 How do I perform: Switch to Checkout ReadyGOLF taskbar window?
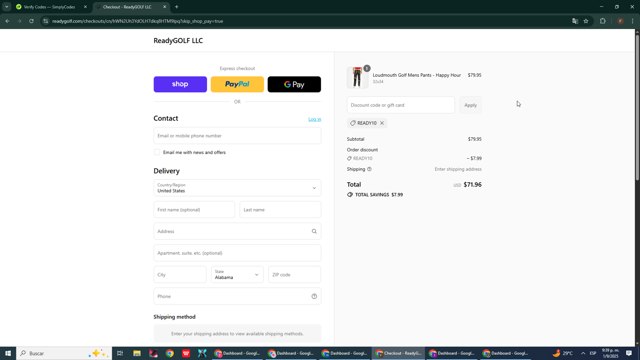398,353
